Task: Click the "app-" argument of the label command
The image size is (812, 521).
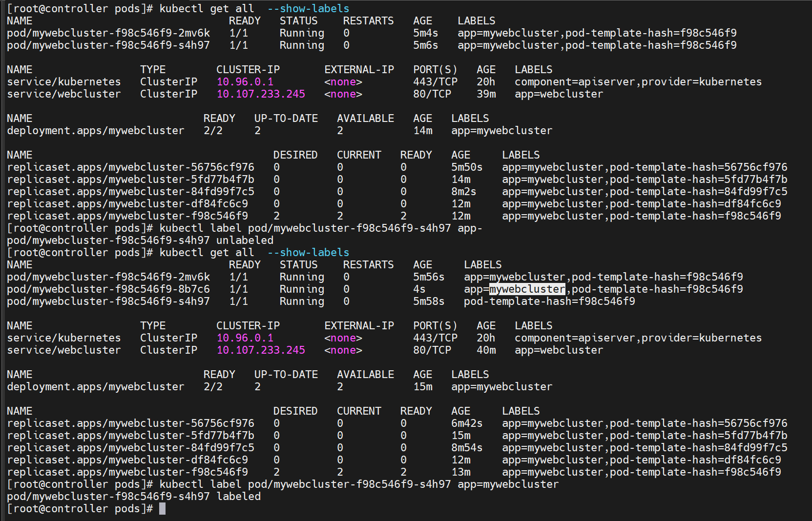Action: [x=470, y=228]
